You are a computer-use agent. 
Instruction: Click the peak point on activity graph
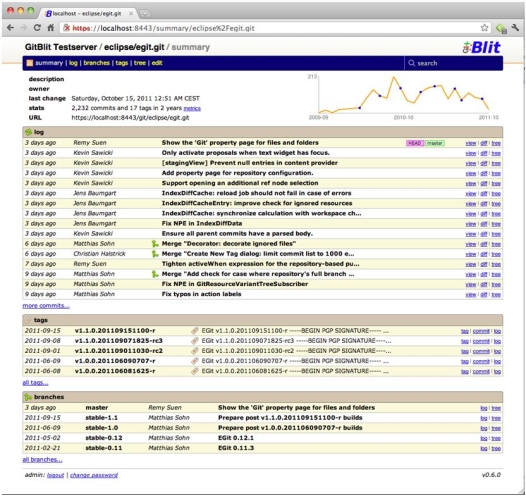pos(393,78)
